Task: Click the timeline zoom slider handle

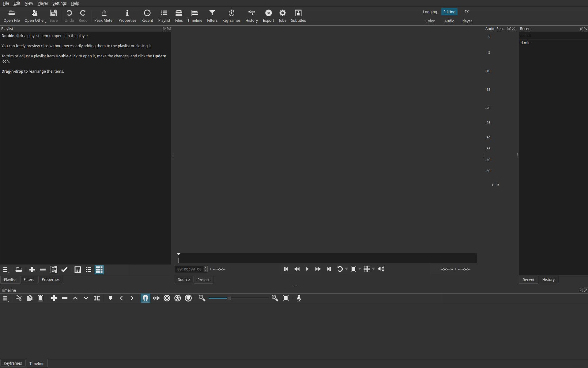Action: pos(229,298)
